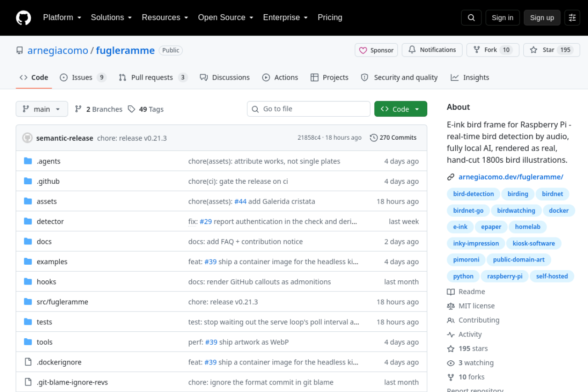Open the raspberry-pi topic tag
Viewport: 588px width, 392px height.
(x=505, y=276)
